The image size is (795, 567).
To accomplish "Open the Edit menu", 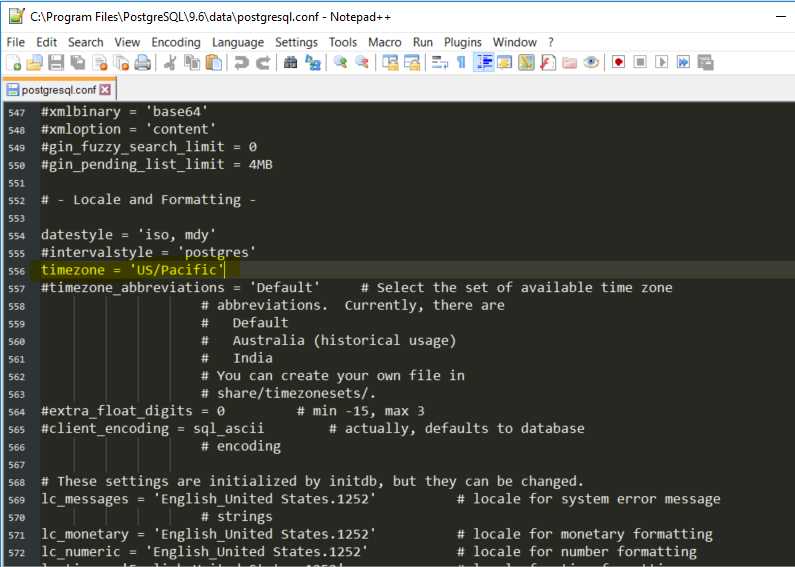I will (47, 42).
